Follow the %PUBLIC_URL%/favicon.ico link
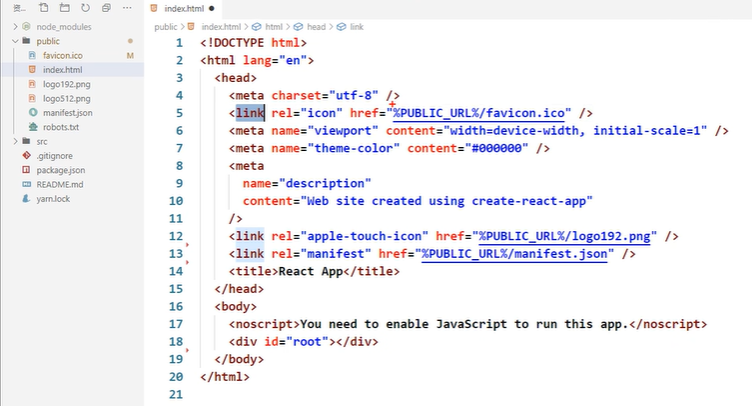Viewport: 752px width, 406px height. pos(479,113)
